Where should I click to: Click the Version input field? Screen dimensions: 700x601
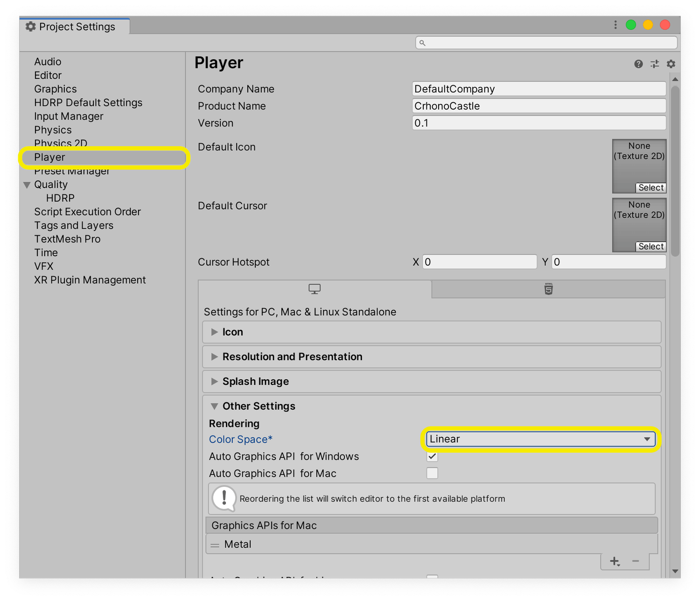(x=539, y=123)
